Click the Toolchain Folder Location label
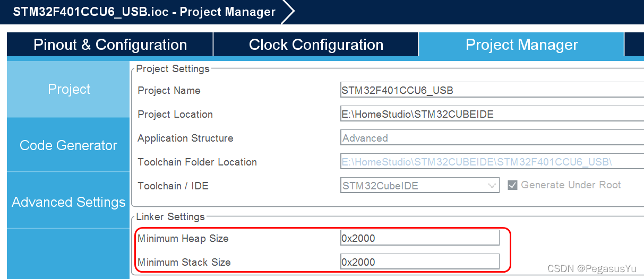 click(197, 162)
